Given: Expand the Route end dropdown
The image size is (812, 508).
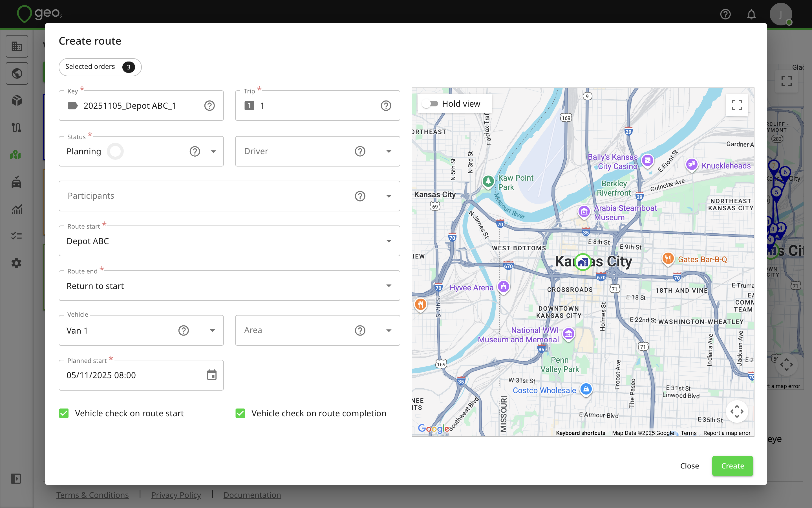Looking at the screenshot, I should pos(389,286).
